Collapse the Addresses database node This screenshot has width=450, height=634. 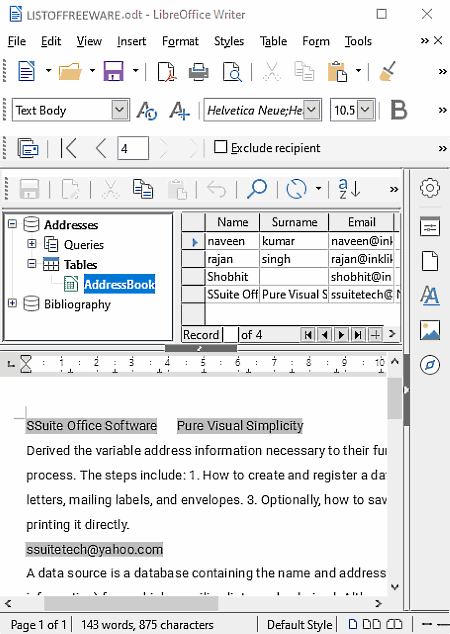13,224
